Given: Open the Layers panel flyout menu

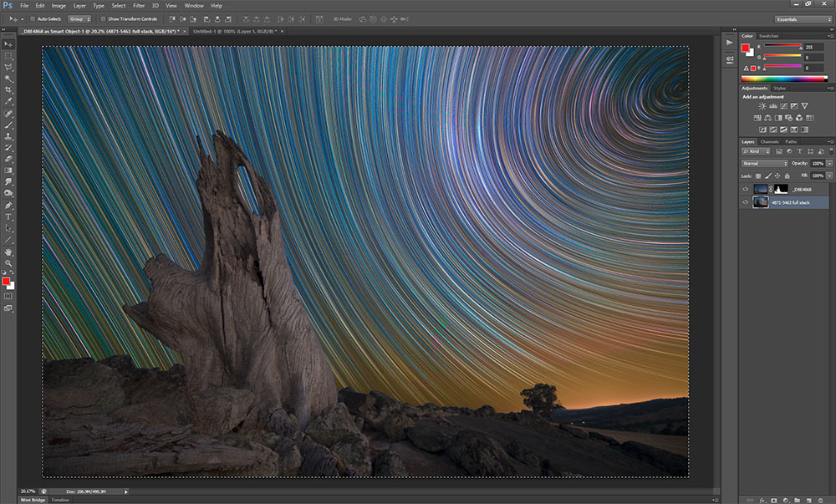Looking at the screenshot, I should pyautogui.click(x=829, y=142).
